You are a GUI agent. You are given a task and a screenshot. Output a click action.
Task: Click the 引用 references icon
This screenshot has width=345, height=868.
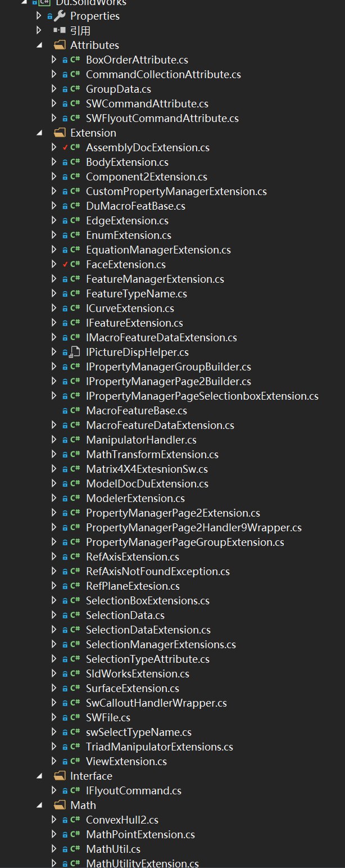pyautogui.click(x=60, y=30)
